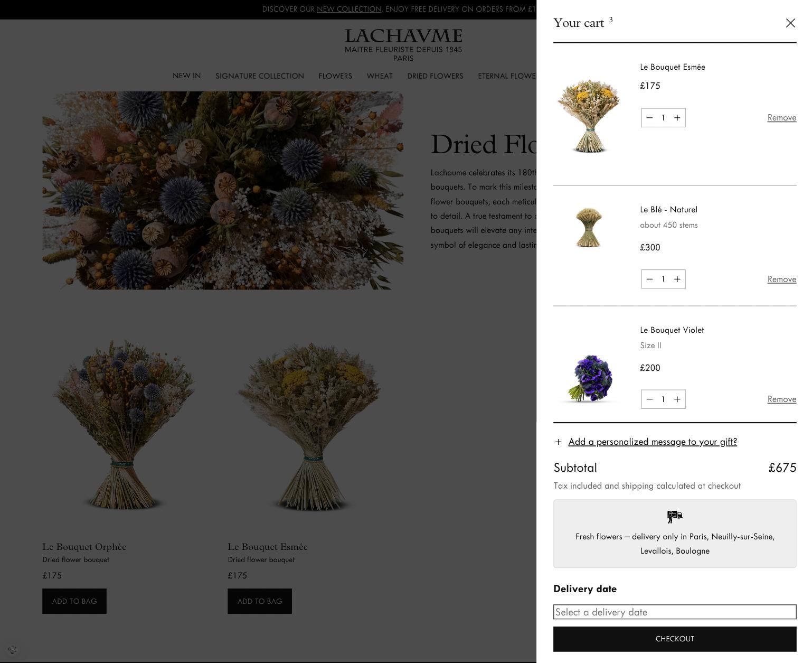Close the cart panel with the X icon
The width and height of the screenshot is (812, 663).
tap(790, 23)
